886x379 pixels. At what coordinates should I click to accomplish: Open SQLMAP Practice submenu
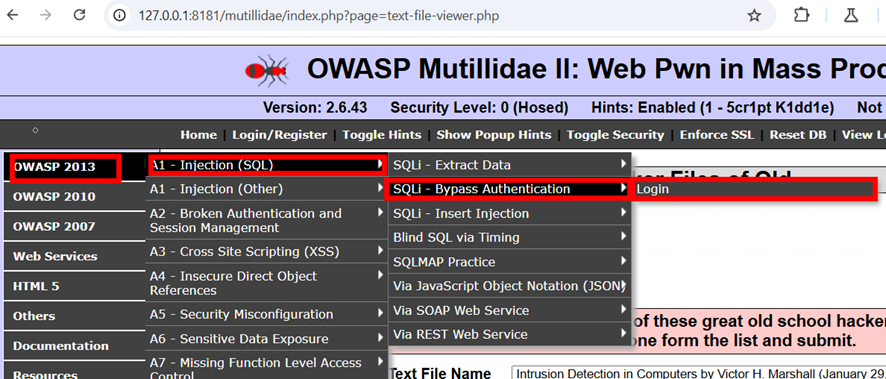510,262
